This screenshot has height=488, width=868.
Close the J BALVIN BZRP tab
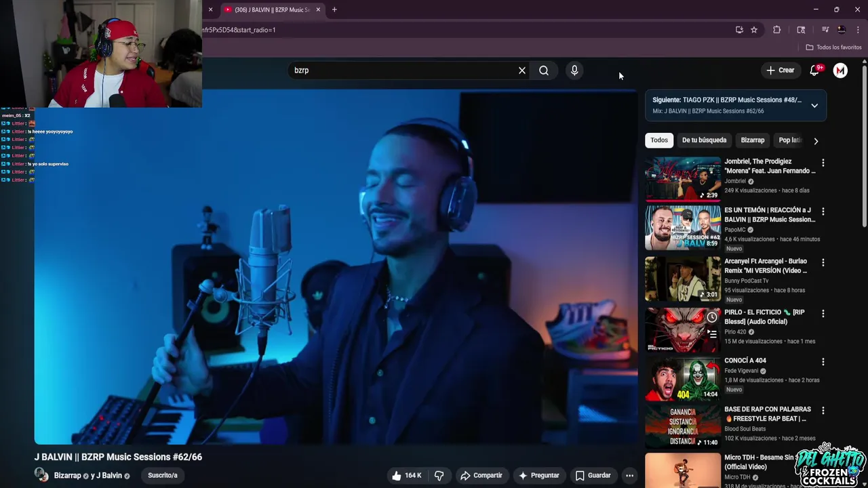318,9
